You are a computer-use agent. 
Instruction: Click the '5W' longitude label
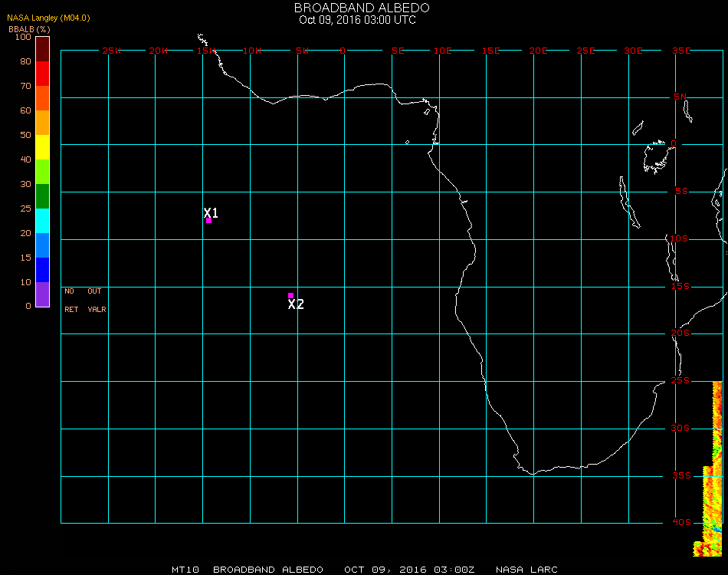click(302, 51)
